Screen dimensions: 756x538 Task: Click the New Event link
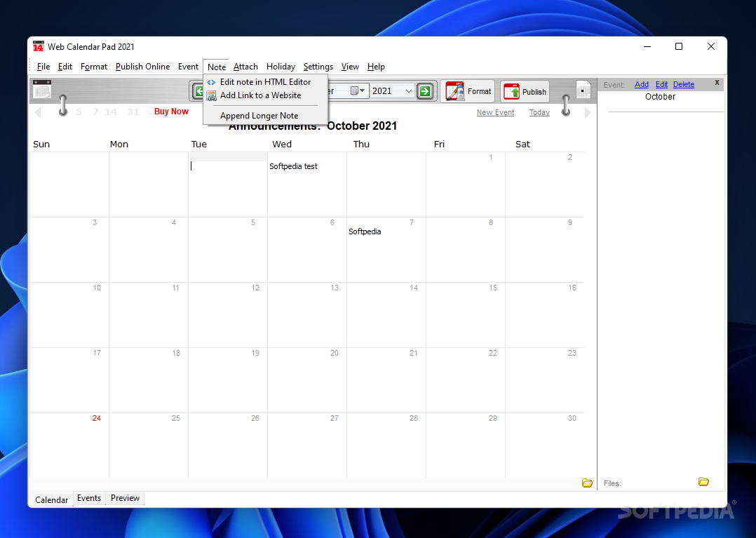pos(495,112)
